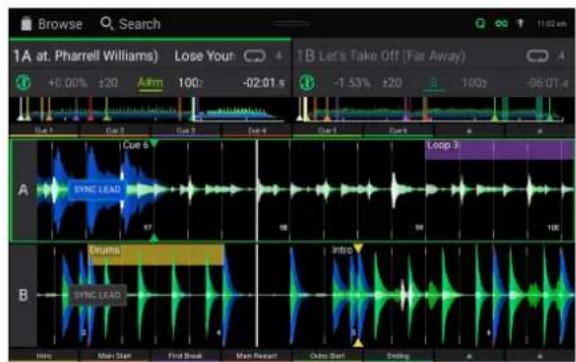Screen dimensions: 576x362
Task: Click deck 1A pitch +0.00% value
Action: click(68, 83)
